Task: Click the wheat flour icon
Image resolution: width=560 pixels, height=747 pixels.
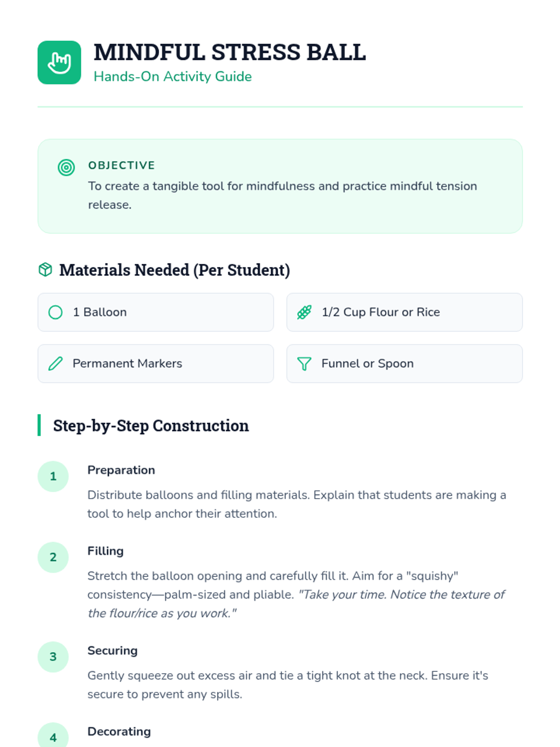Action: pyautogui.click(x=304, y=312)
